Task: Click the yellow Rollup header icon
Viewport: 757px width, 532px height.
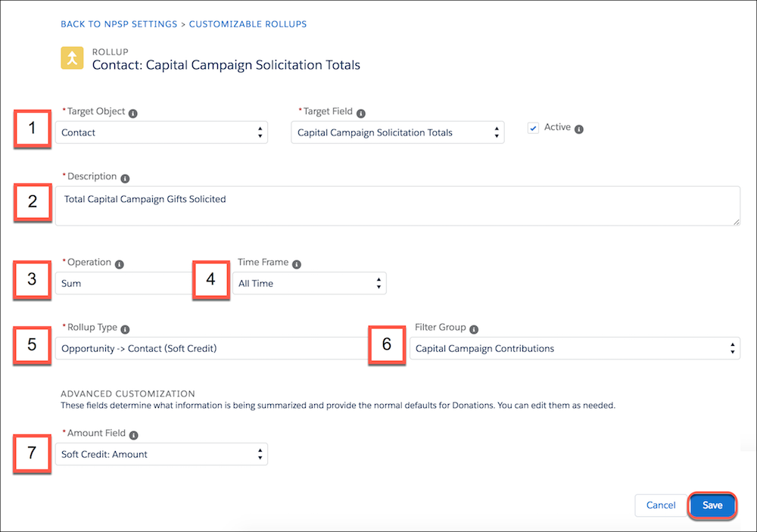Action: point(72,58)
